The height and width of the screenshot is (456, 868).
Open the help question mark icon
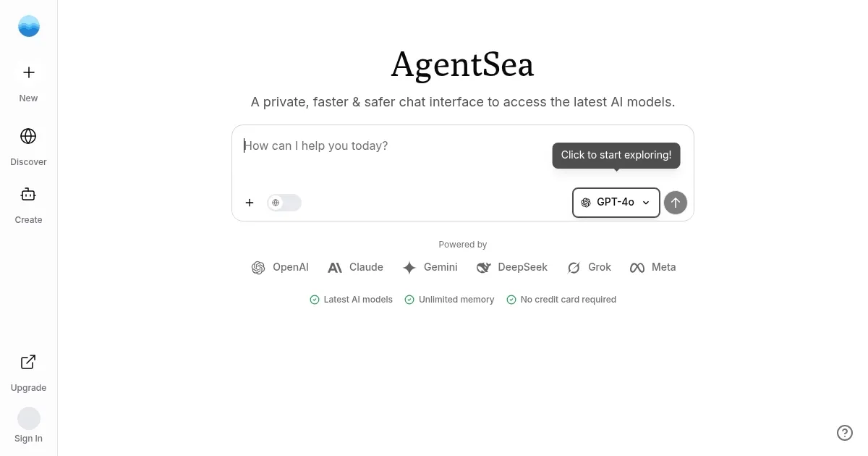click(845, 433)
